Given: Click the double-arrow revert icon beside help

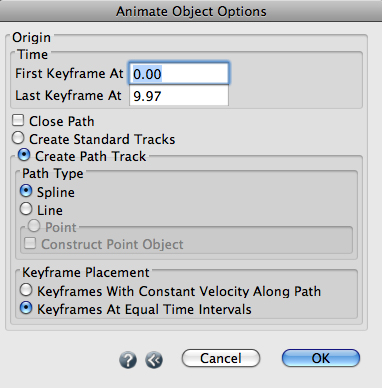Looking at the screenshot, I should (x=154, y=360).
